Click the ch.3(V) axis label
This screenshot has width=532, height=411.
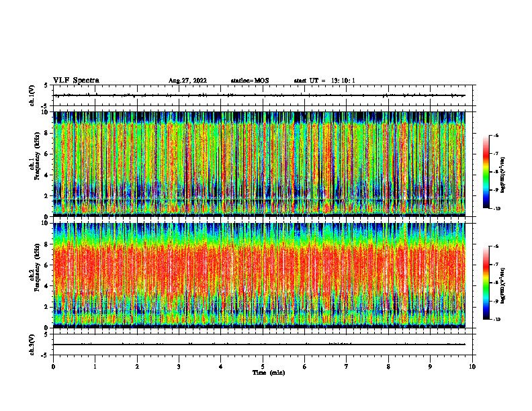(32, 345)
